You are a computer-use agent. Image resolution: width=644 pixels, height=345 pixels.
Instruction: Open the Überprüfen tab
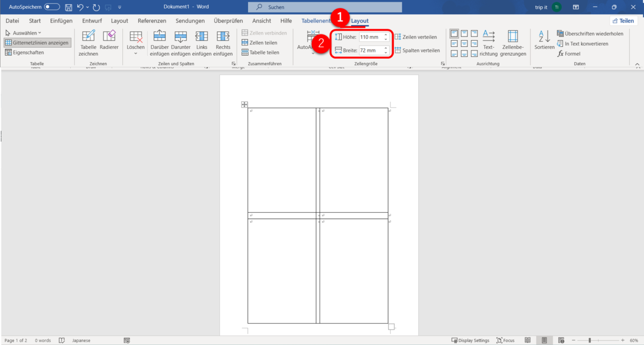coord(228,21)
